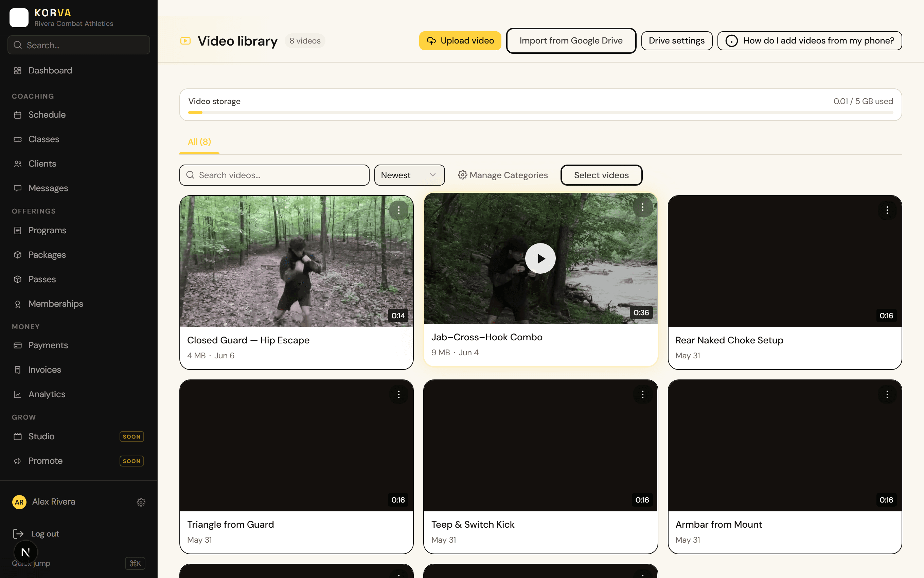Click Import from Google Drive
This screenshot has height=578, width=924.
point(571,40)
